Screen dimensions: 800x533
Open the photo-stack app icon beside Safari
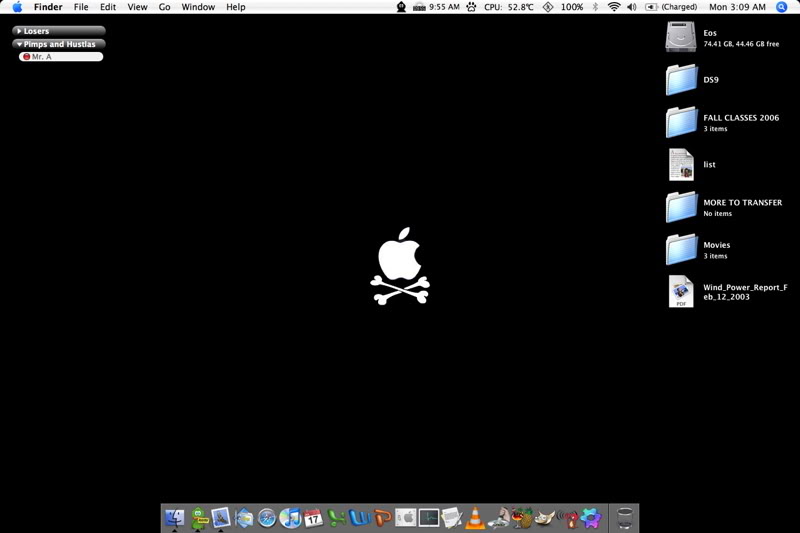(x=244, y=518)
